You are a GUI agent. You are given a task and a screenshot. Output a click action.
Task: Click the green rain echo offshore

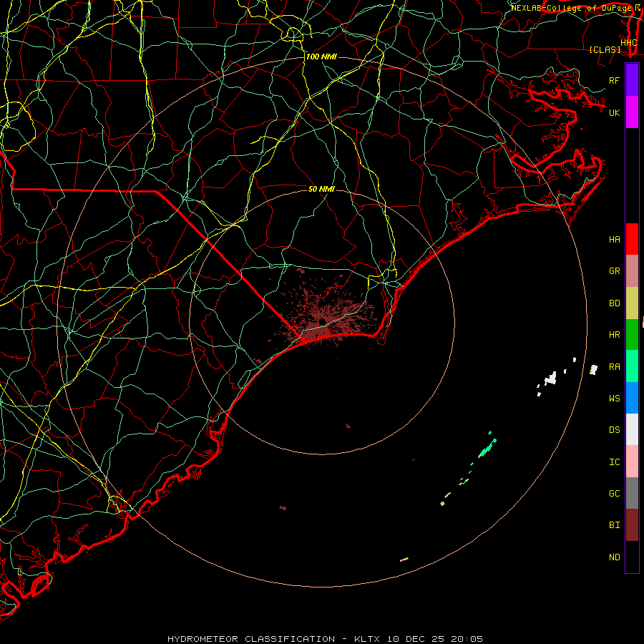coord(487,449)
